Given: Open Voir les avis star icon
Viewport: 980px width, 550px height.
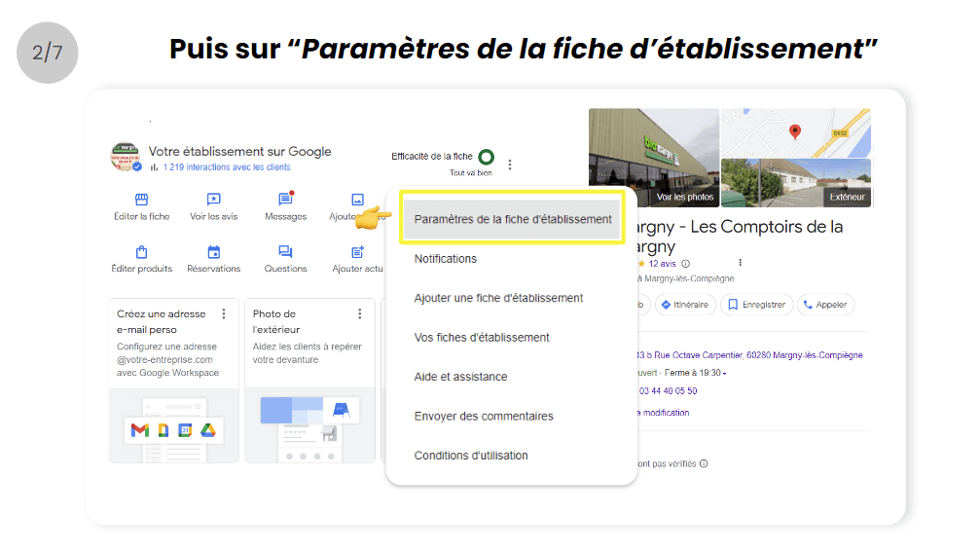Looking at the screenshot, I should (214, 200).
